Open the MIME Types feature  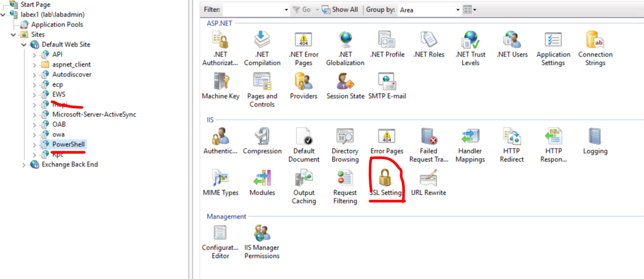[220, 183]
